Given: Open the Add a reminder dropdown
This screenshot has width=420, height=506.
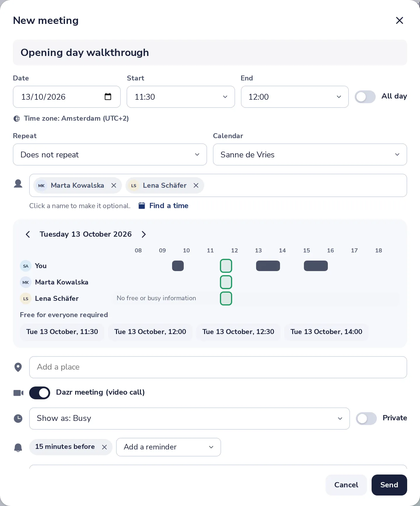Looking at the screenshot, I should click(169, 447).
